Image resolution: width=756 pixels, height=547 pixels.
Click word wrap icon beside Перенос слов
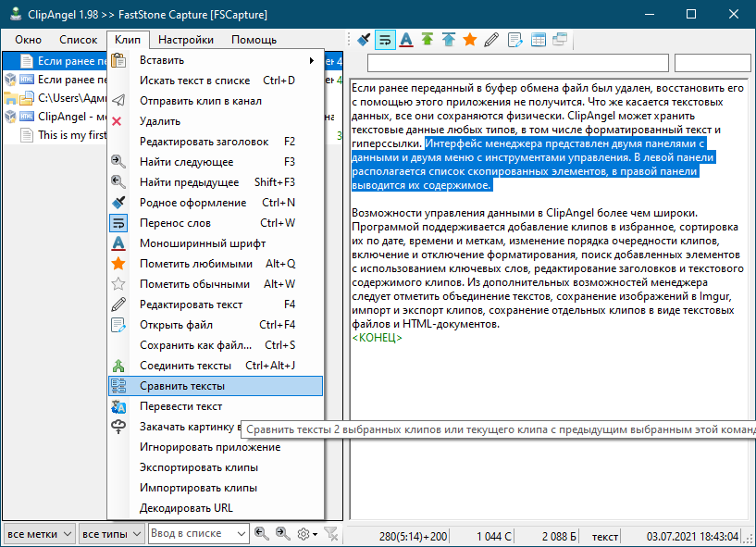click(x=118, y=223)
